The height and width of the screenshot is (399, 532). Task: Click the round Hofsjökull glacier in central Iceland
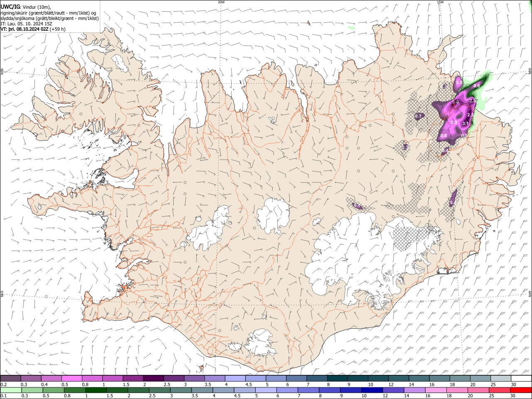[x=273, y=215]
